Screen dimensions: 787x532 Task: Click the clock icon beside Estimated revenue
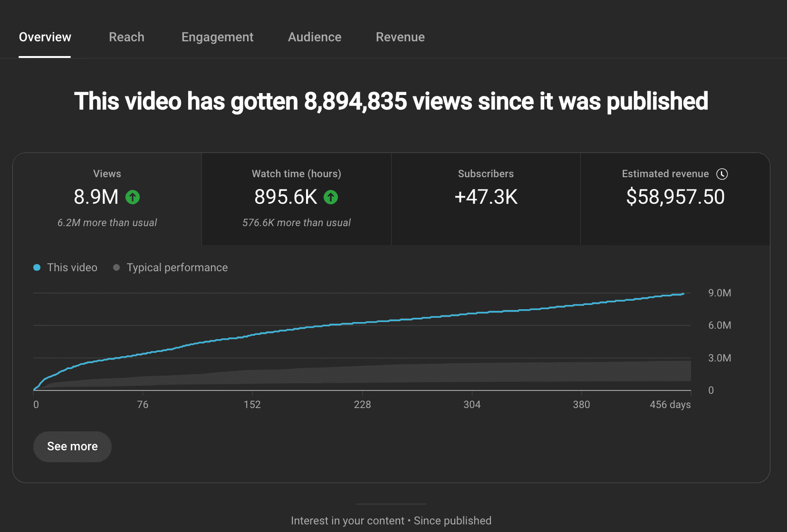click(x=722, y=174)
